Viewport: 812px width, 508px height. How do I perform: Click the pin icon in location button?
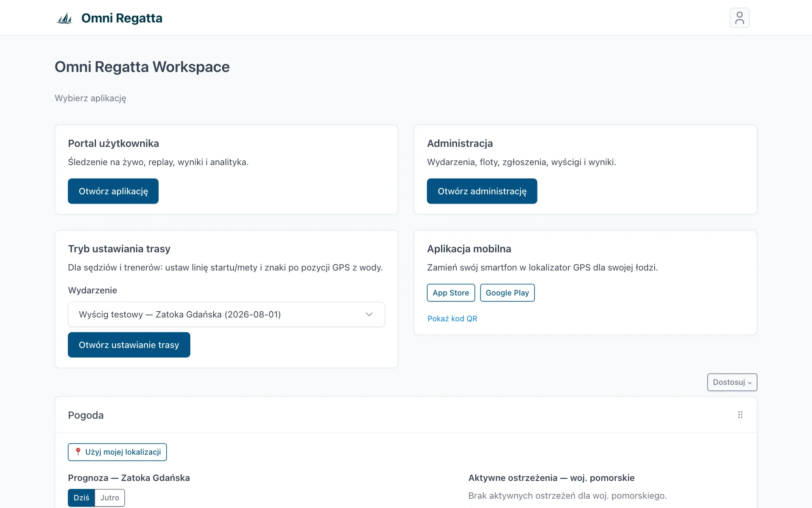[x=78, y=452]
